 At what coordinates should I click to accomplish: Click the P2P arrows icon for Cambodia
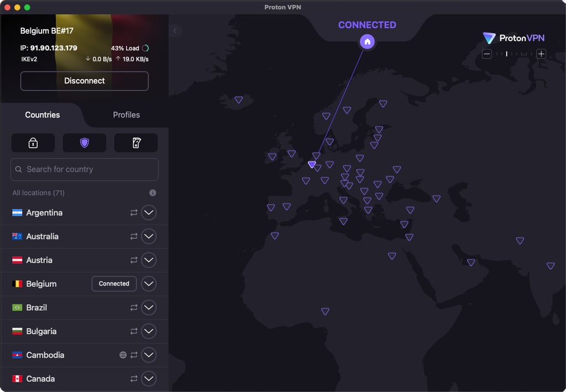pyautogui.click(x=134, y=355)
